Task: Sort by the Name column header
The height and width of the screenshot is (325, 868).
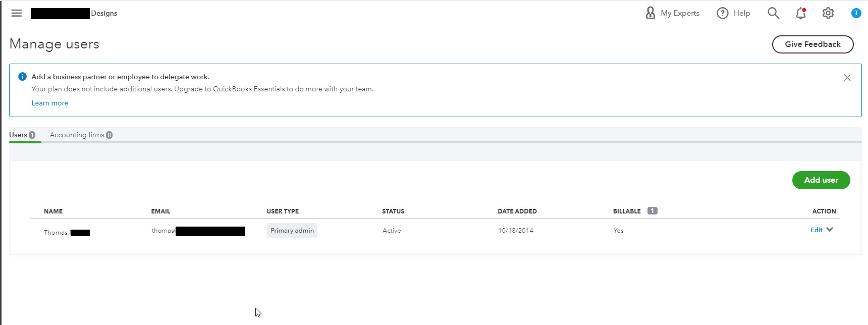Action: pos(53,211)
